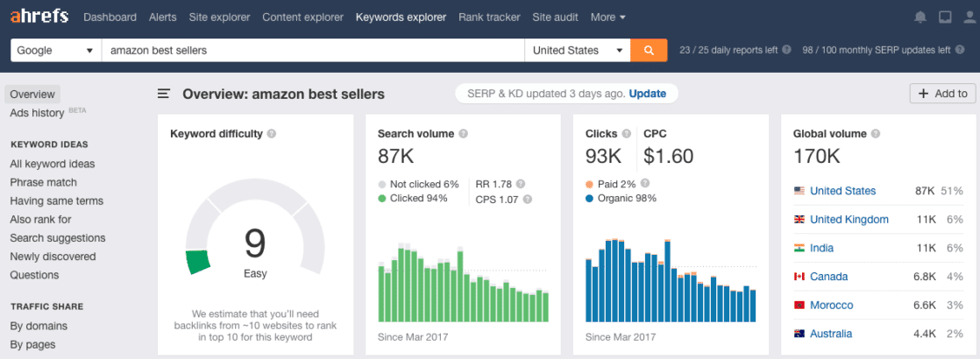
Task: Click help icon next to RR 1.78
Action: (x=521, y=184)
